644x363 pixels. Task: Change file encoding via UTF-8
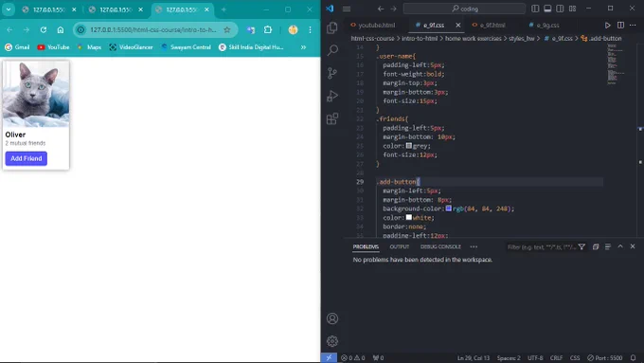coord(535,357)
